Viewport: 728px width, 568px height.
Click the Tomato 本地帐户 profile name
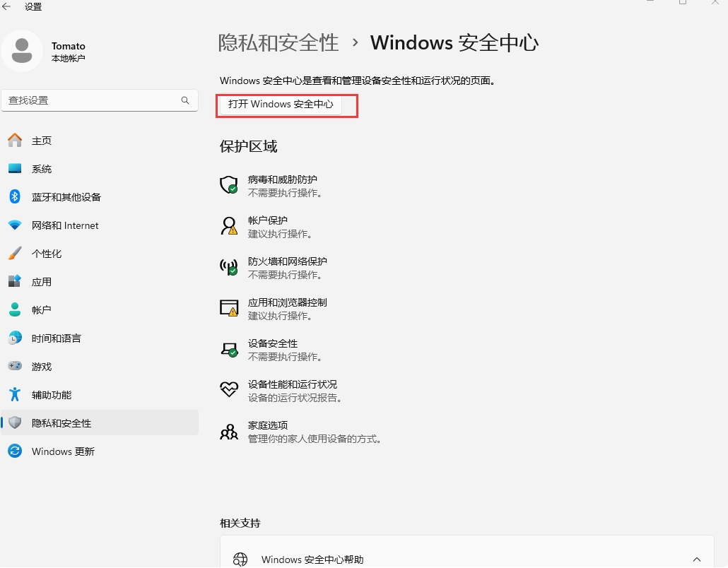pos(69,52)
